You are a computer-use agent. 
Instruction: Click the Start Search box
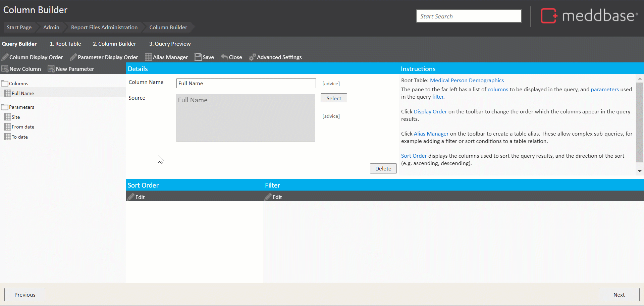[469, 16]
